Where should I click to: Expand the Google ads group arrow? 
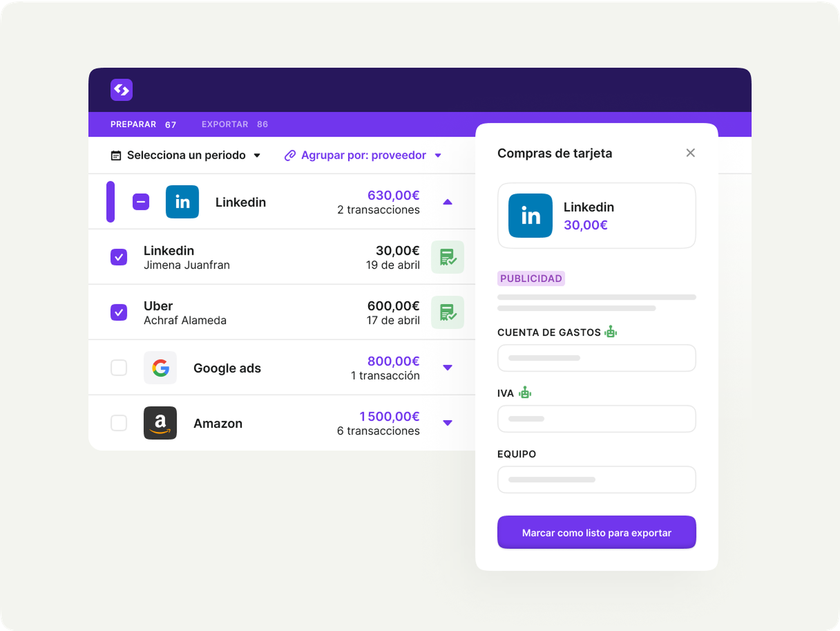447,367
